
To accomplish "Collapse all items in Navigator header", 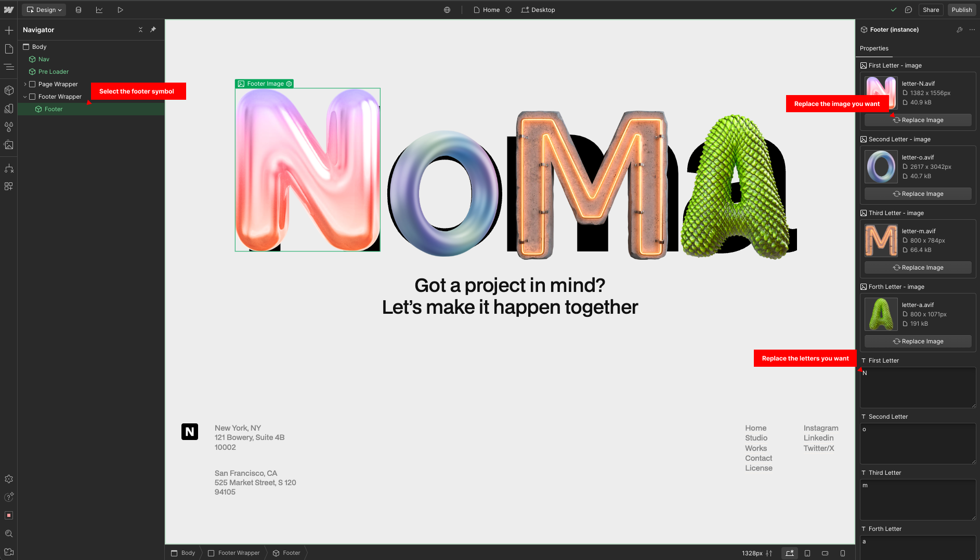I will pyautogui.click(x=140, y=30).
